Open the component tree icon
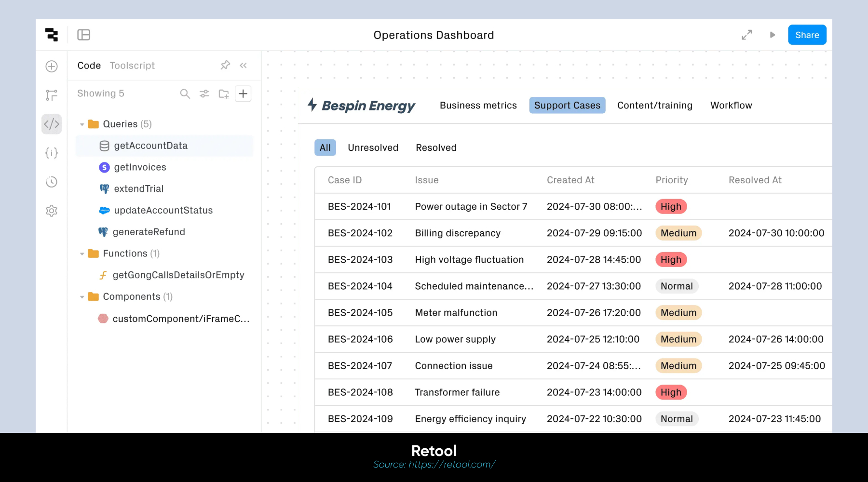 point(52,95)
